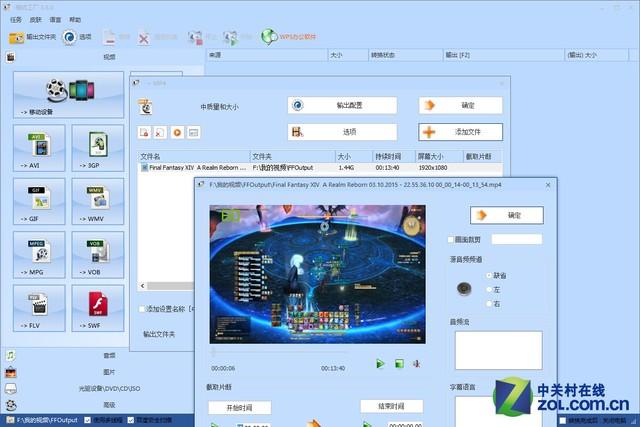Click the video preview image
The image size is (640, 427).
pyautogui.click(x=318, y=274)
